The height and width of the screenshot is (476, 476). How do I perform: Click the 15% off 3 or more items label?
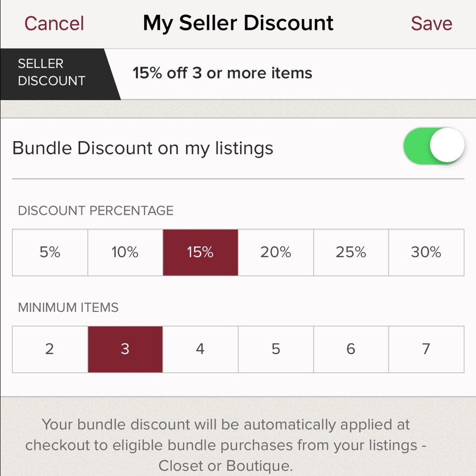(221, 73)
